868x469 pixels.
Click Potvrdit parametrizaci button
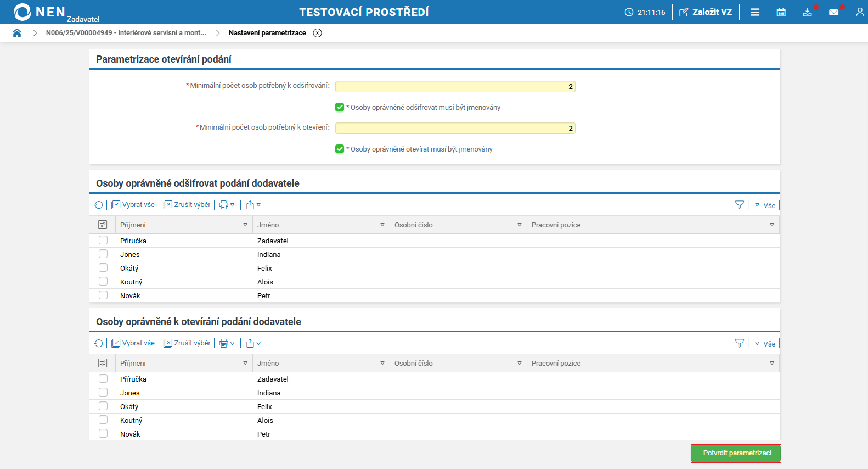tap(736, 453)
